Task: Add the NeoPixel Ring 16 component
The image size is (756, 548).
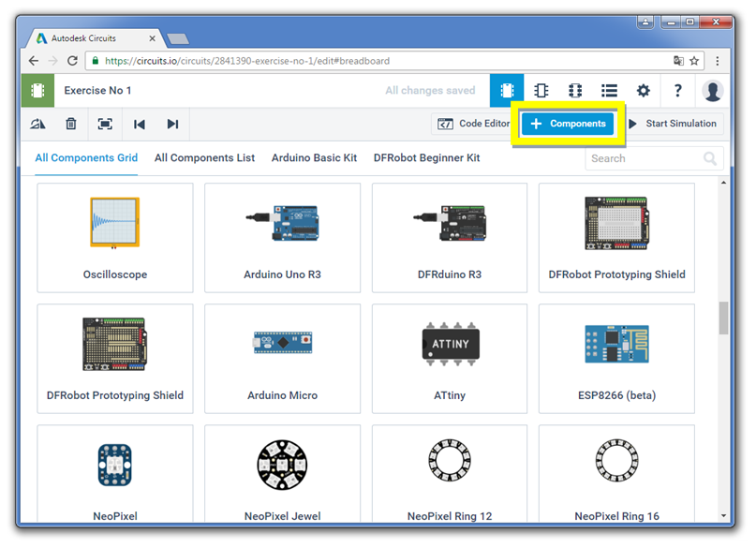Action: [x=616, y=474]
